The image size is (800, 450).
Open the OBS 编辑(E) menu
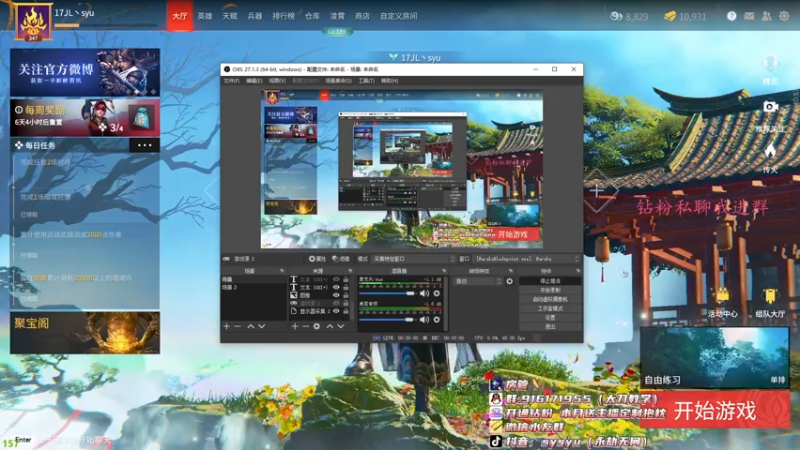pyautogui.click(x=254, y=81)
